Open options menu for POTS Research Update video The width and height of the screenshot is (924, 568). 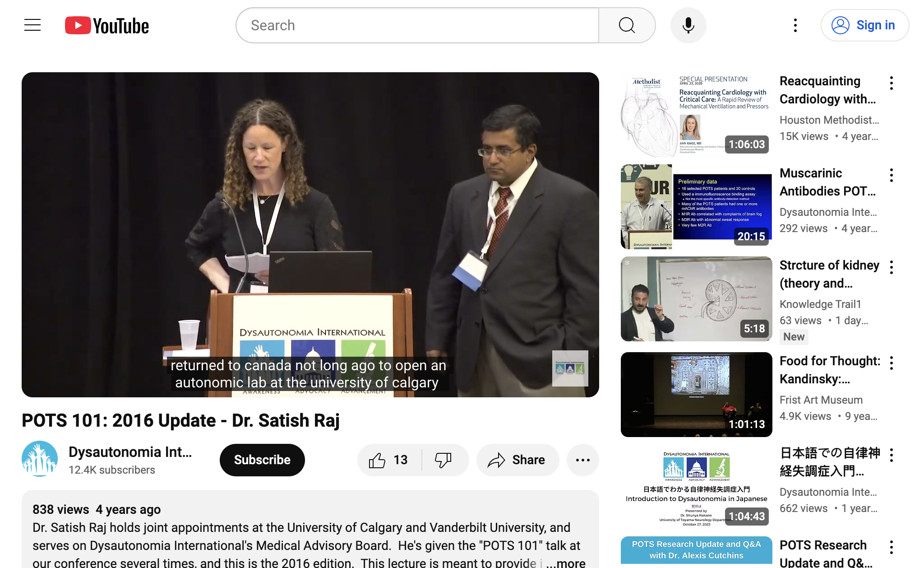[x=891, y=547]
